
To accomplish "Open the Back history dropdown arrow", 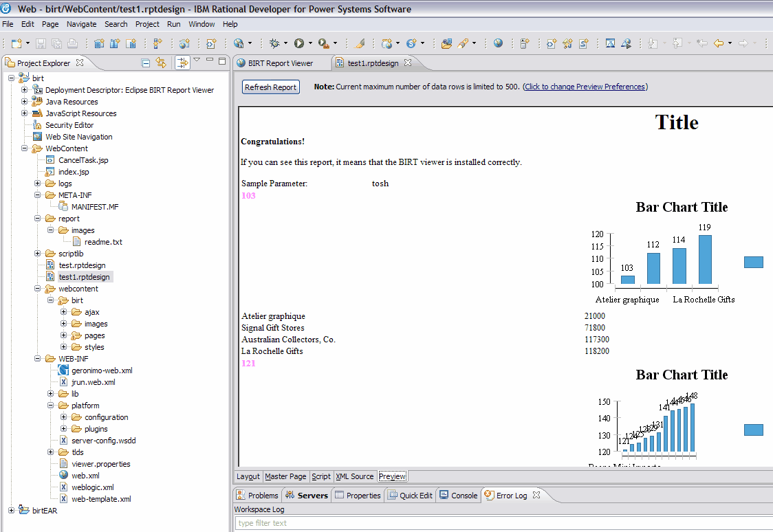I will 730,43.
